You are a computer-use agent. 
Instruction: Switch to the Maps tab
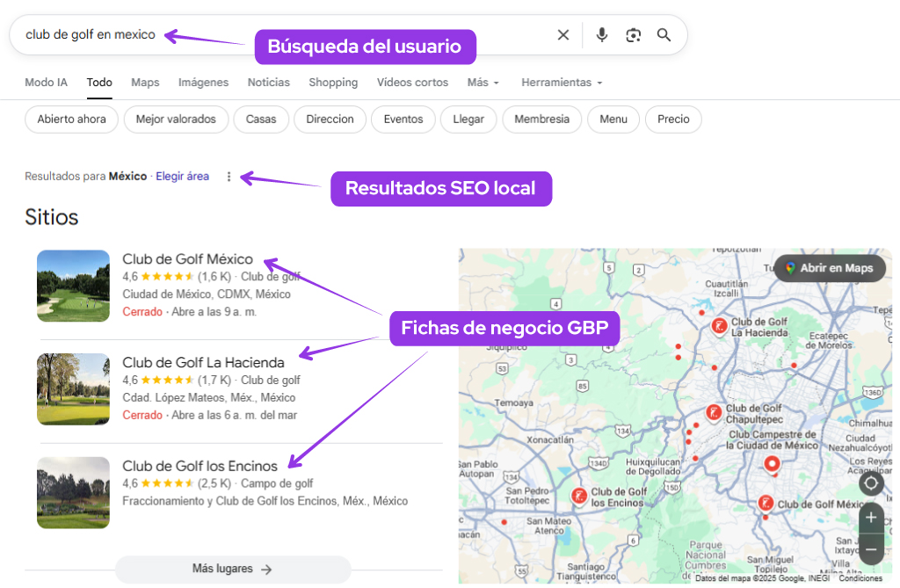[145, 82]
